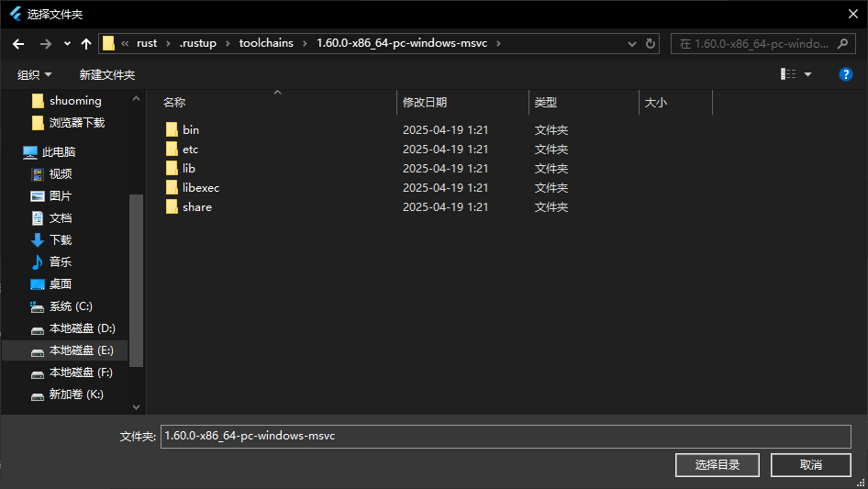868x489 pixels.
Task: Go up one folder level
Action: tap(86, 44)
